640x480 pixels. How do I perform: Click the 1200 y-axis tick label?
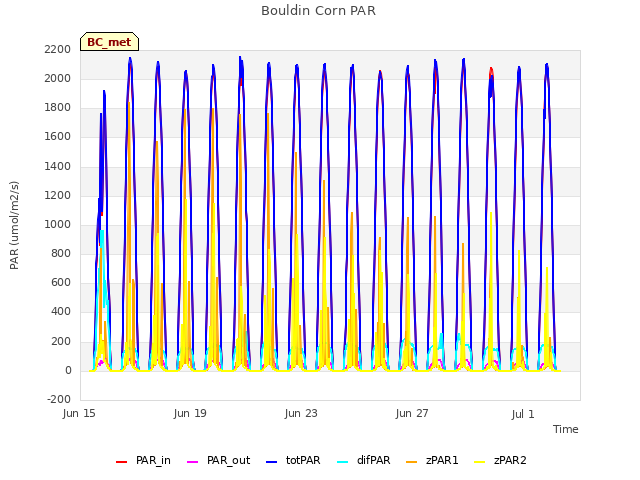pyautogui.click(x=58, y=196)
